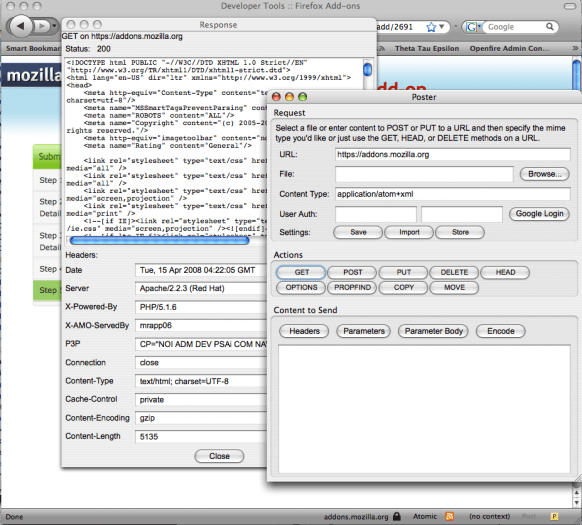Click the POST action button
Screen dimensions: 582x525
(x=352, y=272)
